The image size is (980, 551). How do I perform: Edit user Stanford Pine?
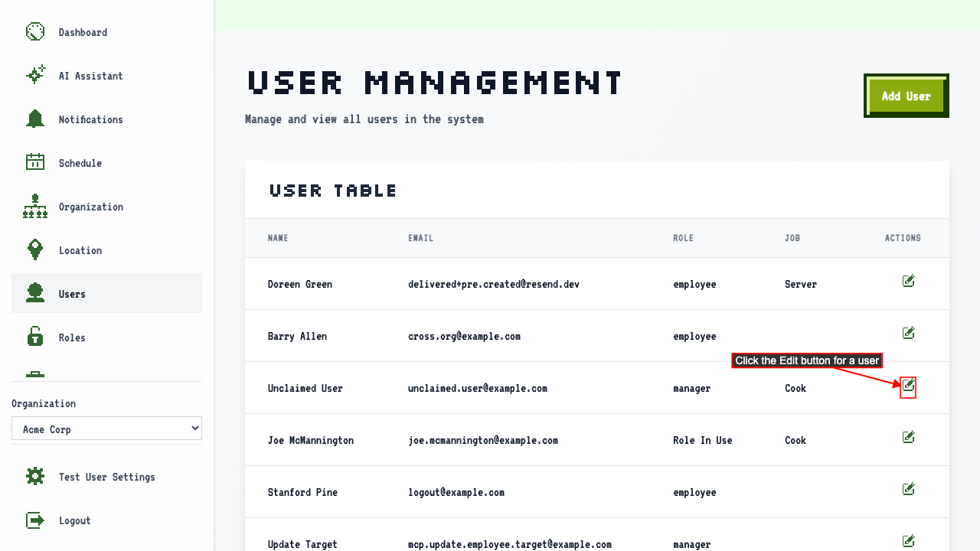[x=908, y=489]
